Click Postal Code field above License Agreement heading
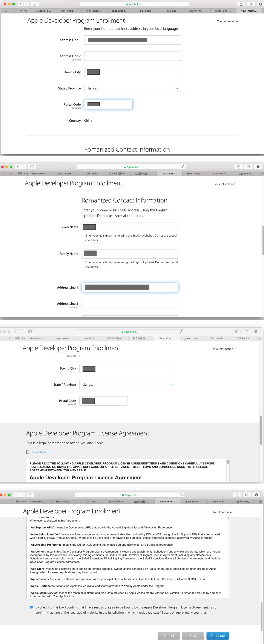The width and height of the screenshot is (264, 644). point(103,401)
